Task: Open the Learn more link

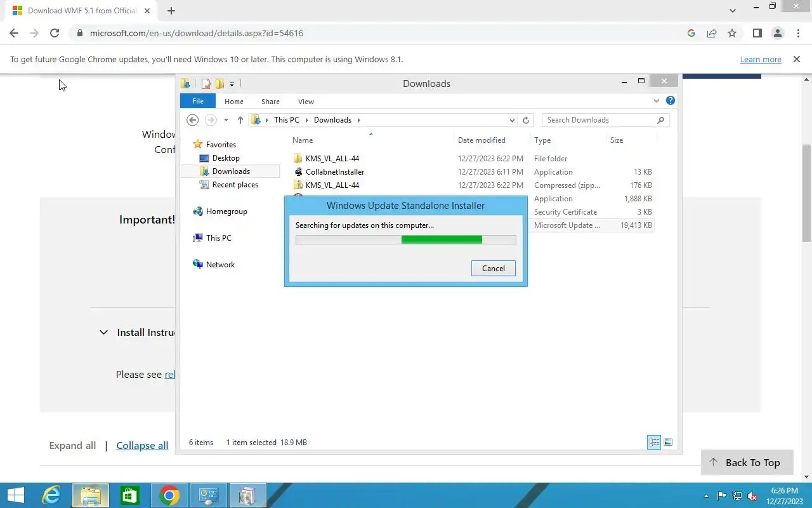Action: click(761, 60)
